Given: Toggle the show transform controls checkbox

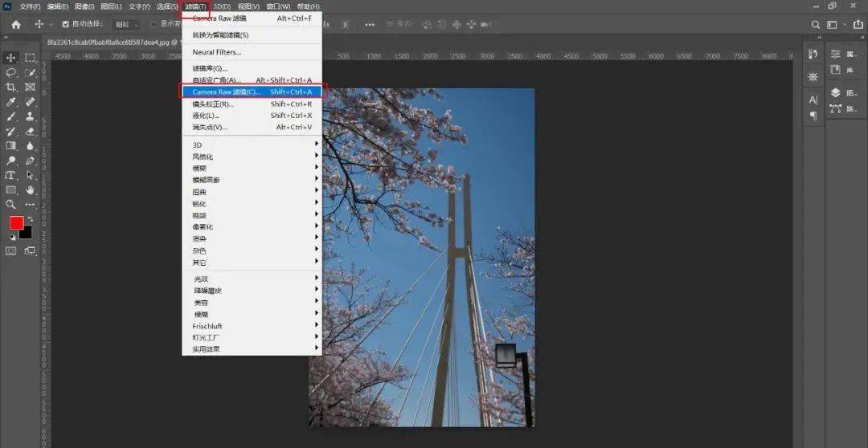Looking at the screenshot, I should [154, 24].
